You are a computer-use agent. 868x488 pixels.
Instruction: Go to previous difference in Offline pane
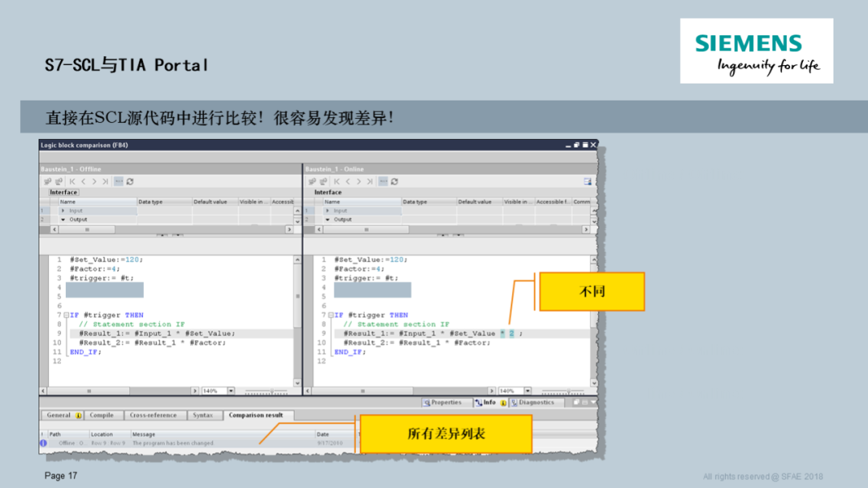pyautogui.click(x=84, y=182)
